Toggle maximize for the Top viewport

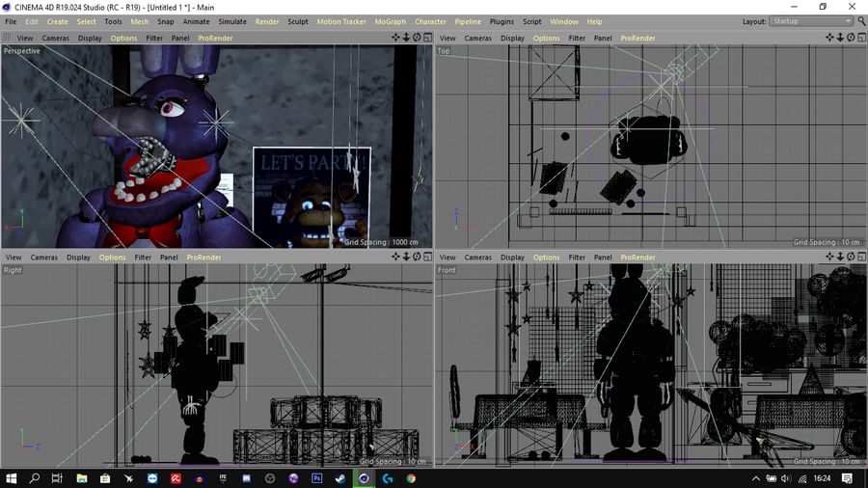point(862,38)
